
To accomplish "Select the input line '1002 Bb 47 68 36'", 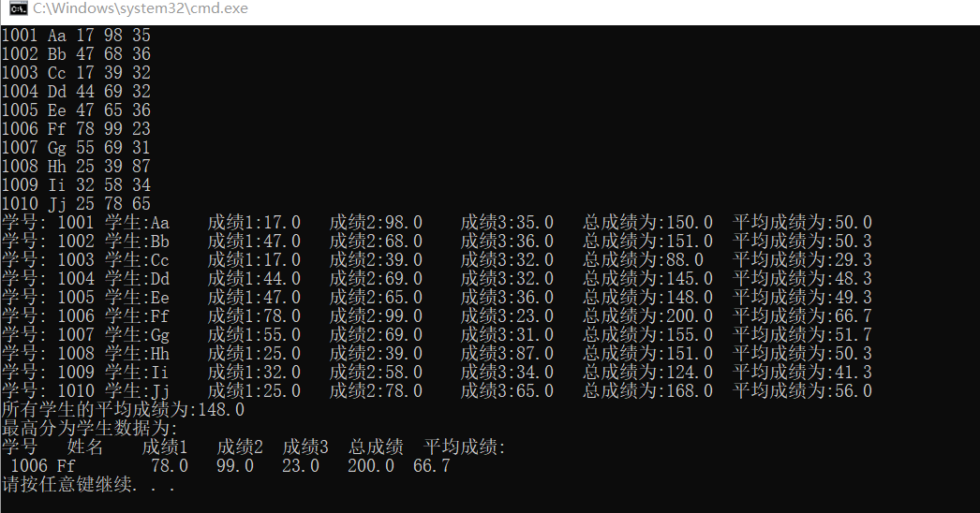I will 76,53.
